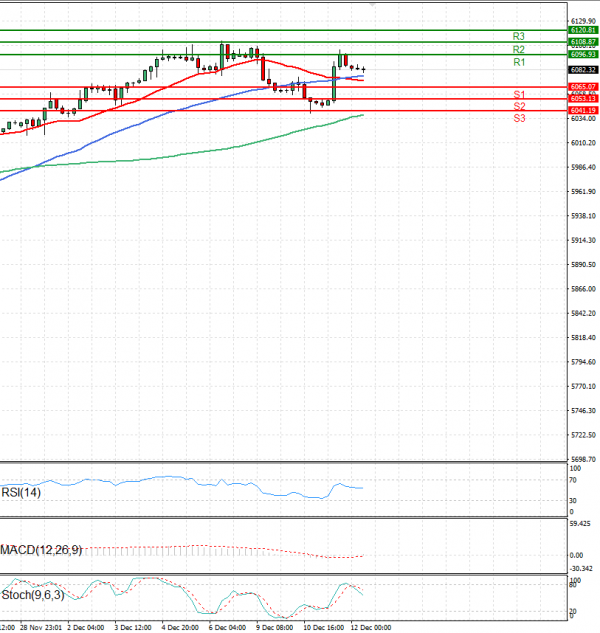
Task: Select the R2 resistance label
Action: point(519,49)
